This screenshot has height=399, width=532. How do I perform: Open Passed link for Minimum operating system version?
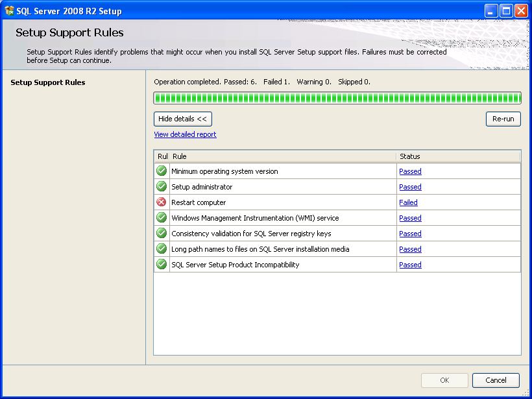[x=410, y=171]
